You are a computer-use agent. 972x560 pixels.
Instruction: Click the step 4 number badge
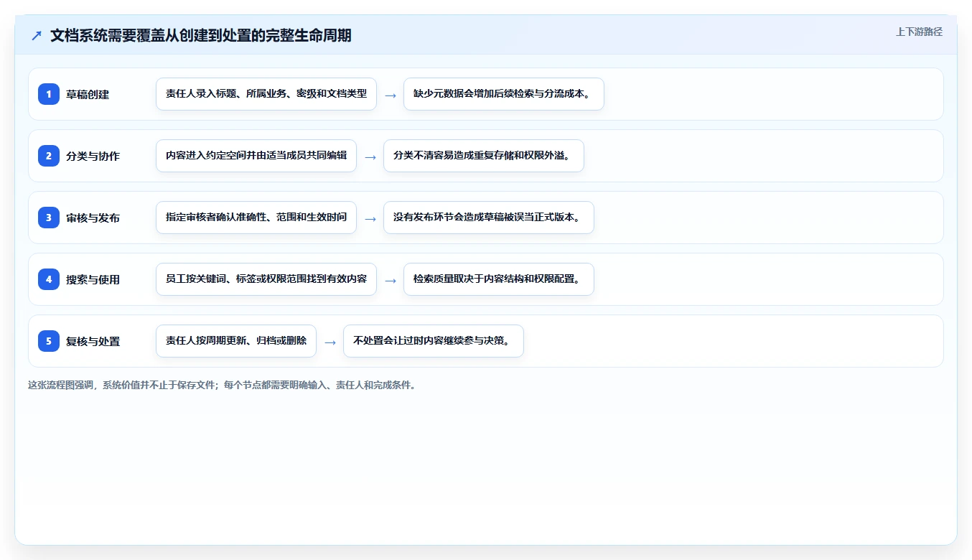[x=49, y=279]
